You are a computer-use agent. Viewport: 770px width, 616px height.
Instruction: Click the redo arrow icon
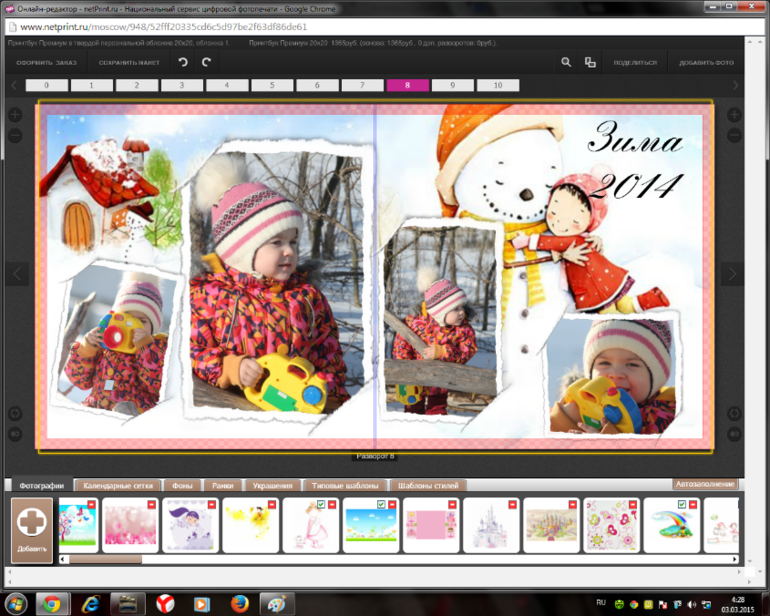click(x=207, y=62)
